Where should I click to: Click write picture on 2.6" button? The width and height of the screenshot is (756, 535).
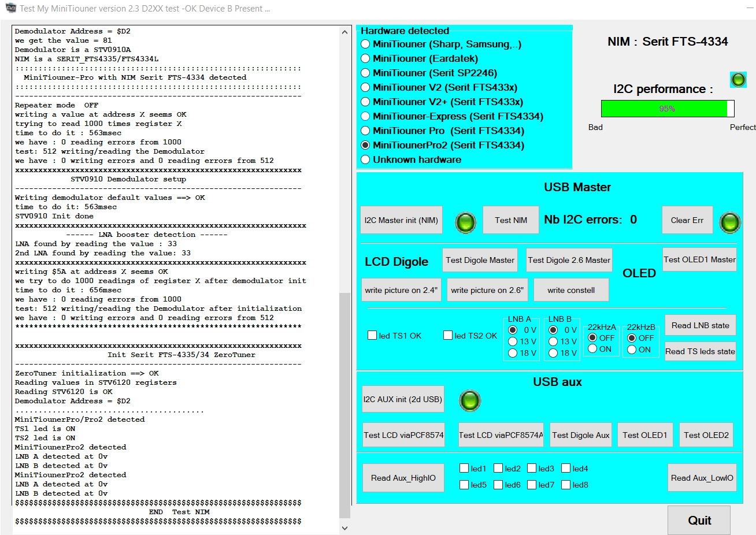[487, 290]
